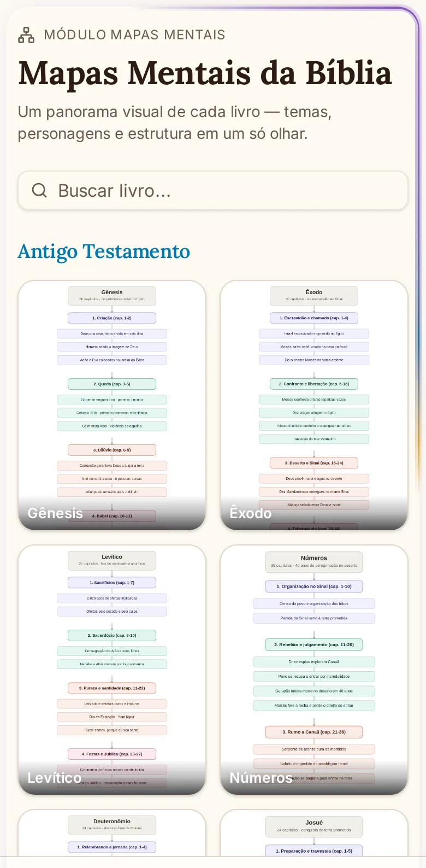
Task: Click '3. Pureza e santidade (cap. 11-22)' node
Action: 112,688
